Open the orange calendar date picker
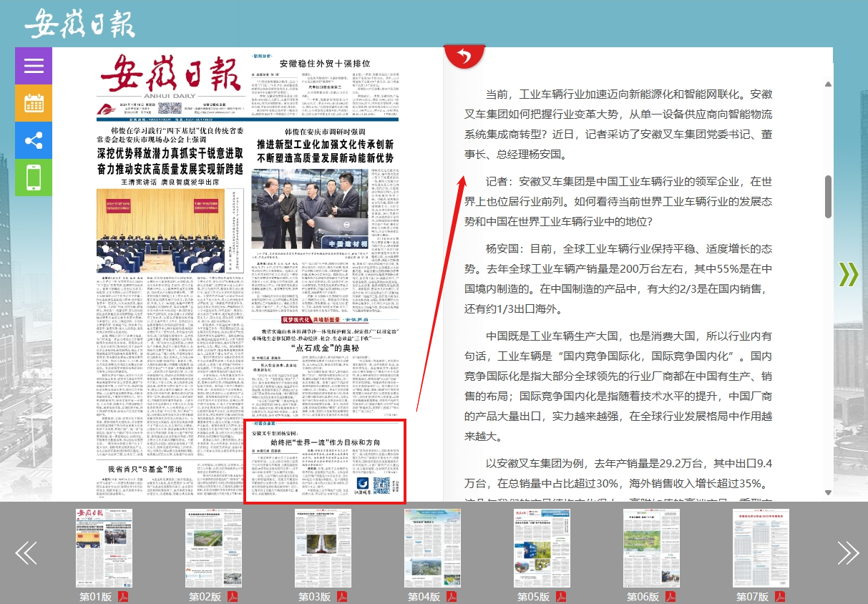Viewport: 868px width, 604px height. pyautogui.click(x=34, y=103)
